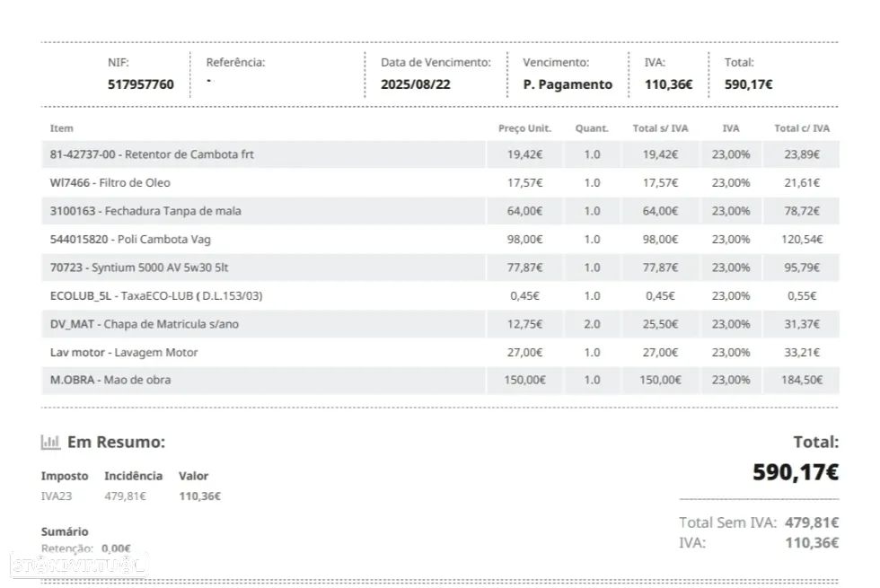Click the Item column header
The height and width of the screenshot is (588, 880).
point(62,128)
